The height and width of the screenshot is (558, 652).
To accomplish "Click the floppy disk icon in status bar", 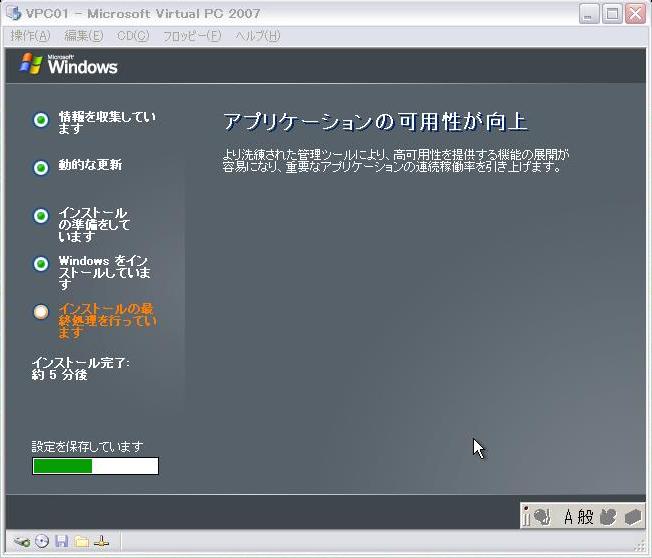I will click(62, 541).
